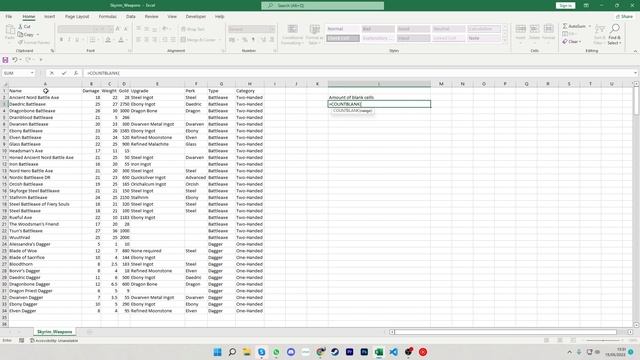
Task: Switch to the Data tab
Action: (x=131, y=16)
